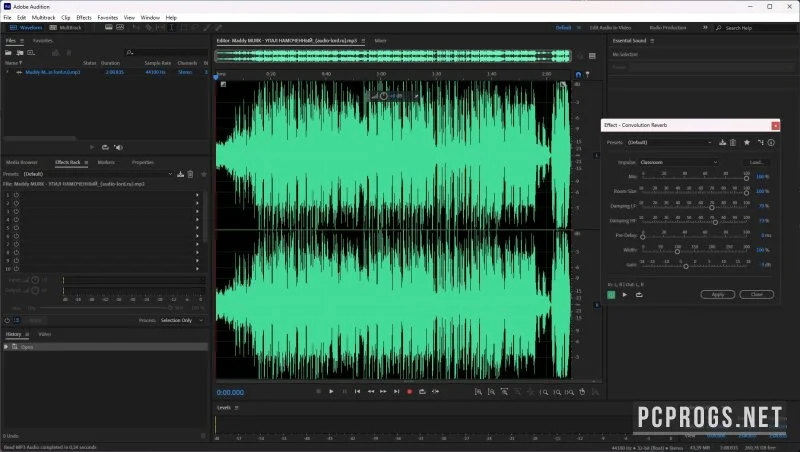Image resolution: width=800 pixels, height=452 pixels.
Task: Expand Effects Rack slot 10 arrow
Action: coord(197,268)
